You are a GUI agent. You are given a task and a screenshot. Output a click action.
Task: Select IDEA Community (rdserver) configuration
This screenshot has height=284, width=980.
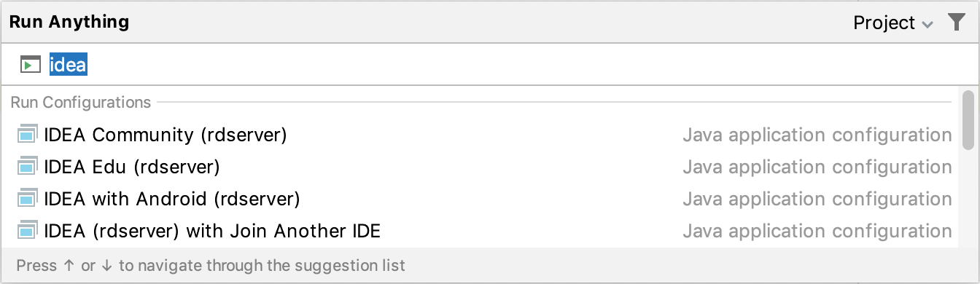coord(484,135)
